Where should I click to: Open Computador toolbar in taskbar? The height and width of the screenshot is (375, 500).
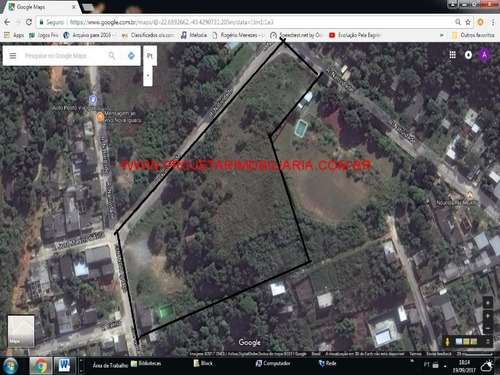click(273, 363)
